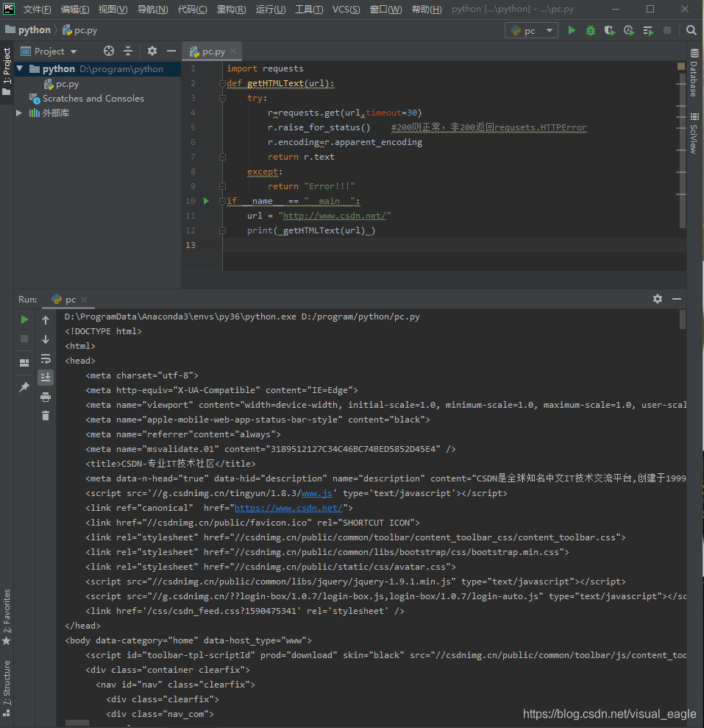Follow the http://www.csdn.net/ link in code
The image size is (704, 728).
tap(335, 216)
